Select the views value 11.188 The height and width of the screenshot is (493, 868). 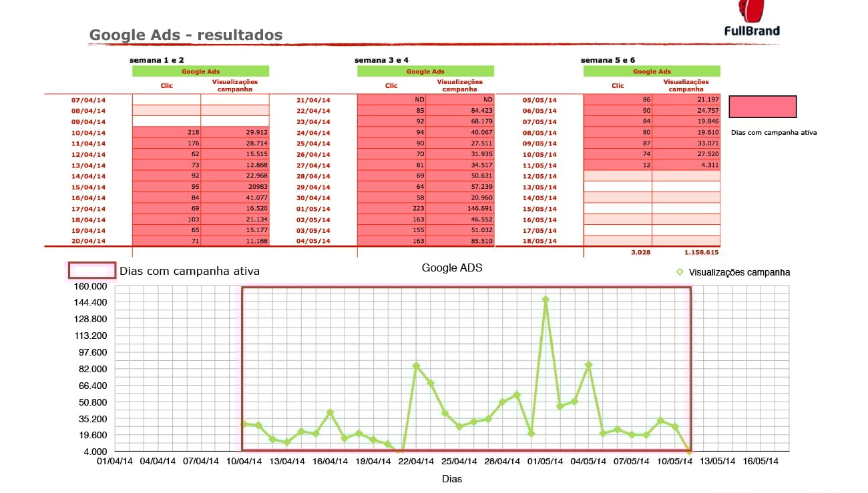(256, 241)
